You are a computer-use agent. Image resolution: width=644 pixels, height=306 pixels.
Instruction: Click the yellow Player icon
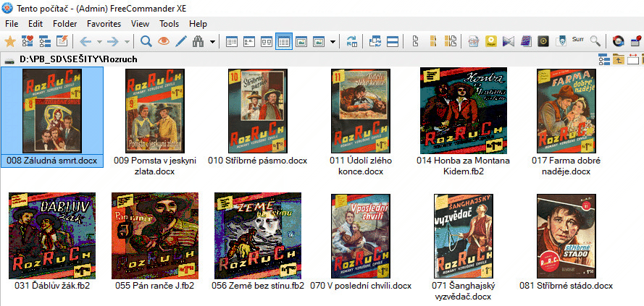click(x=490, y=41)
